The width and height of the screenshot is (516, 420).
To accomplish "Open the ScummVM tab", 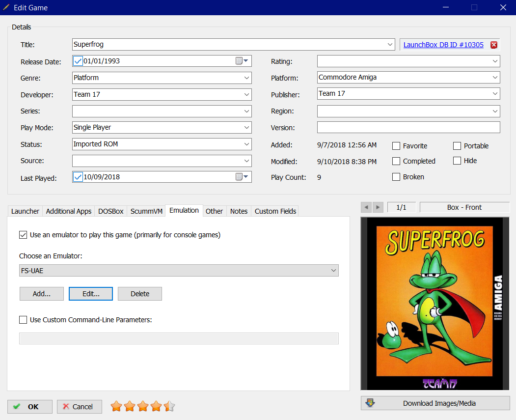I will tap(146, 211).
